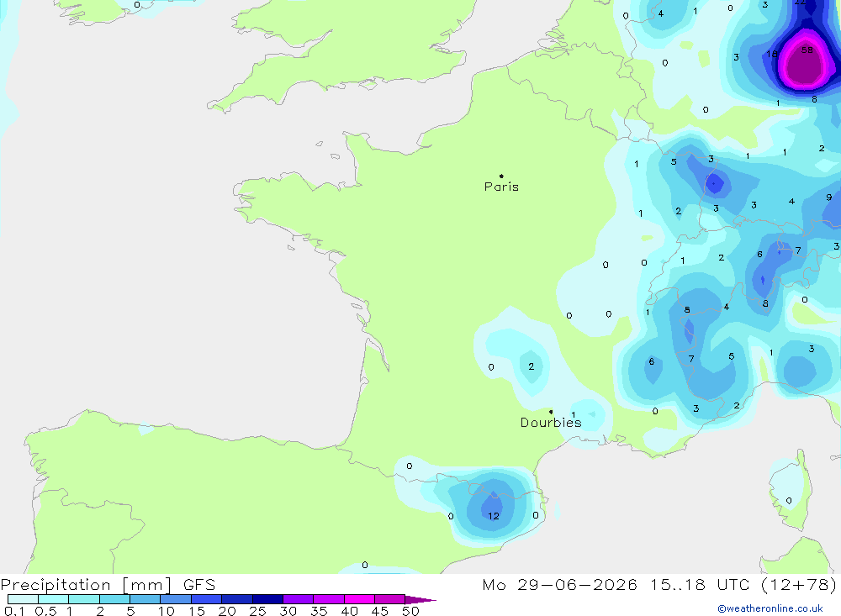Pick the 1–2 mm legend swatch
This screenshot has width=841, height=616.
(84, 599)
